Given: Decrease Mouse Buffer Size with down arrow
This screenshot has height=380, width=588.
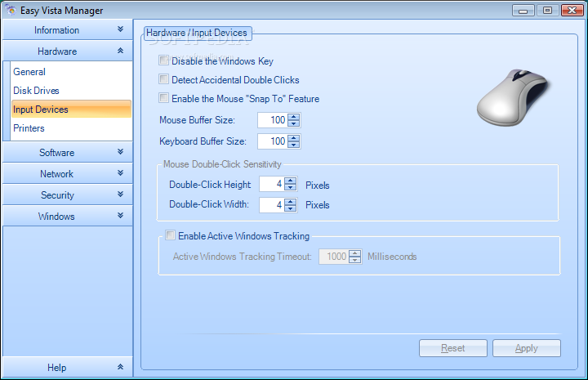Looking at the screenshot, I should click(x=294, y=123).
